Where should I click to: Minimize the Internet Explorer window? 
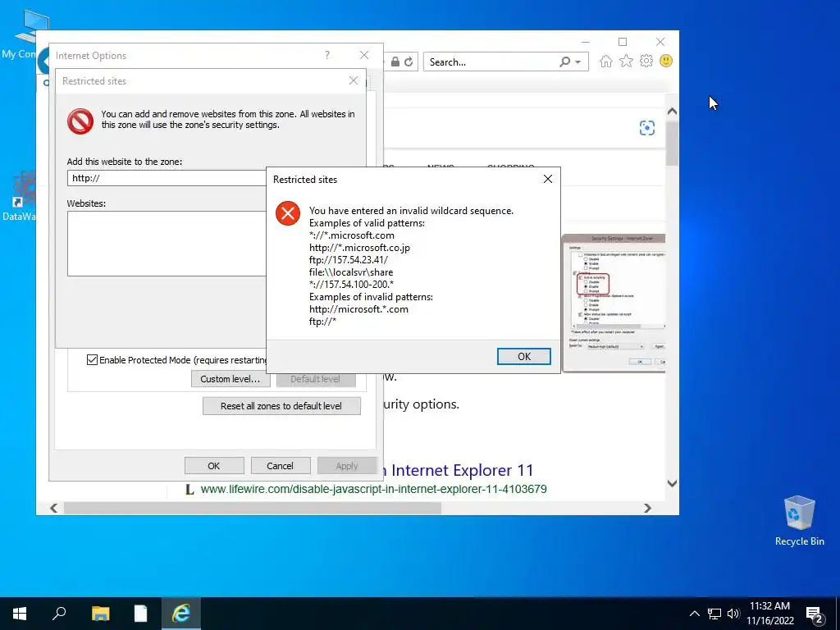click(586, 42)
